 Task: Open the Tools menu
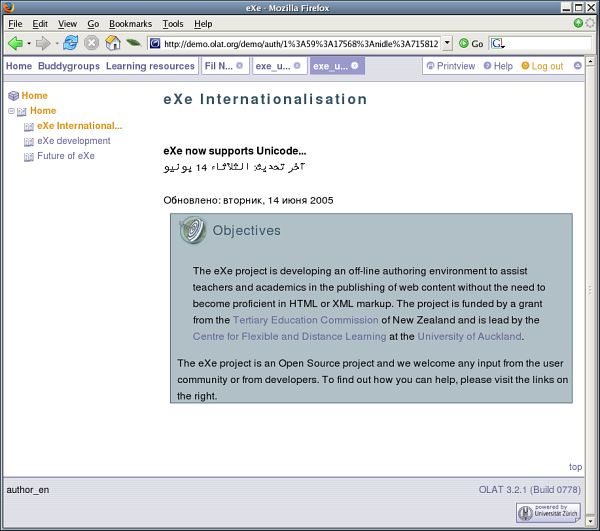tap(173, 24)
